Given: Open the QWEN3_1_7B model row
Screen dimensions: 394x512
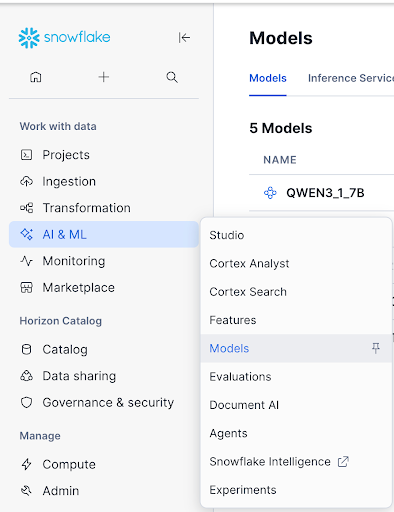Looking at the screenshot, I should (322, 193).
